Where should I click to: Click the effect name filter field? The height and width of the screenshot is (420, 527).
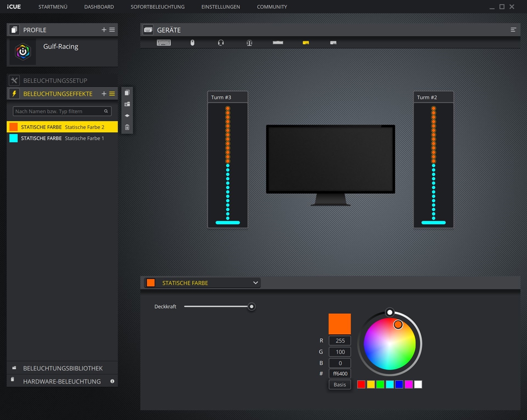pyautogui.click(x=62, y=111)
